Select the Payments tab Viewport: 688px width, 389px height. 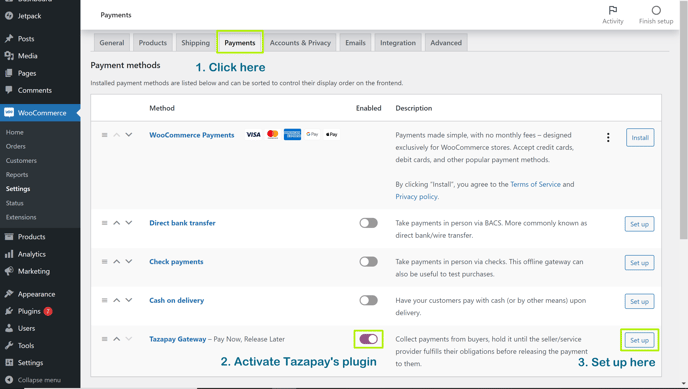pyautogui.click(x=240, y=43)
